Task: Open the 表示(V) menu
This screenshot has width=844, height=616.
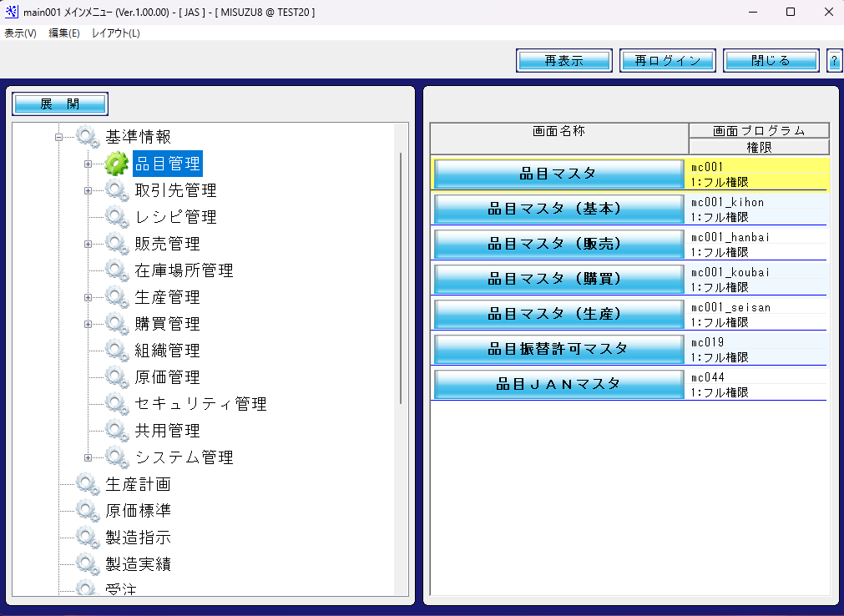Action: click(x=21, y=33)
